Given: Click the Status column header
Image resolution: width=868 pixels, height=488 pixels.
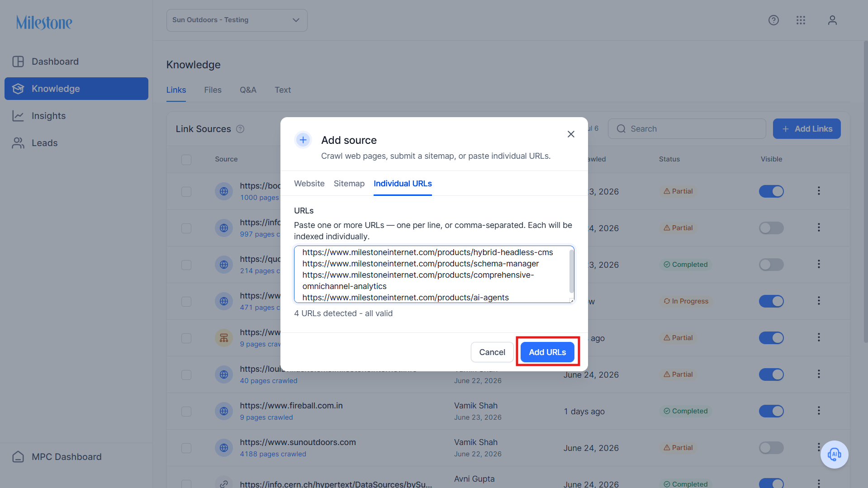Looking at the screenshot, I should (669, 159).
